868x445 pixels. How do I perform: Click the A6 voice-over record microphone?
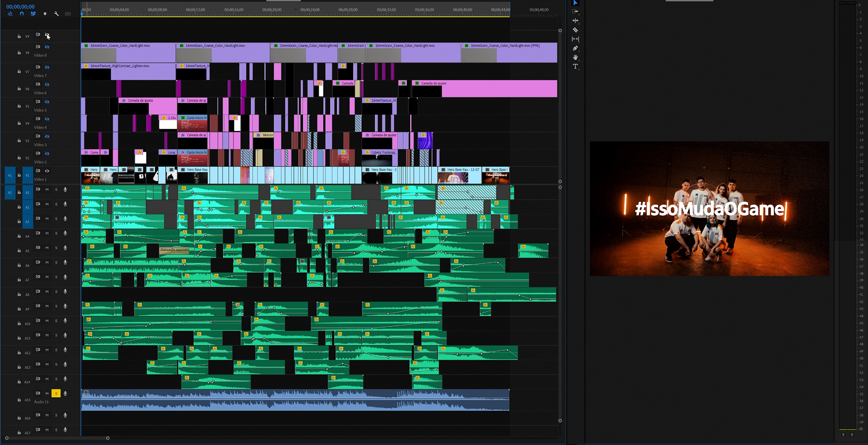tap(65, 262)
